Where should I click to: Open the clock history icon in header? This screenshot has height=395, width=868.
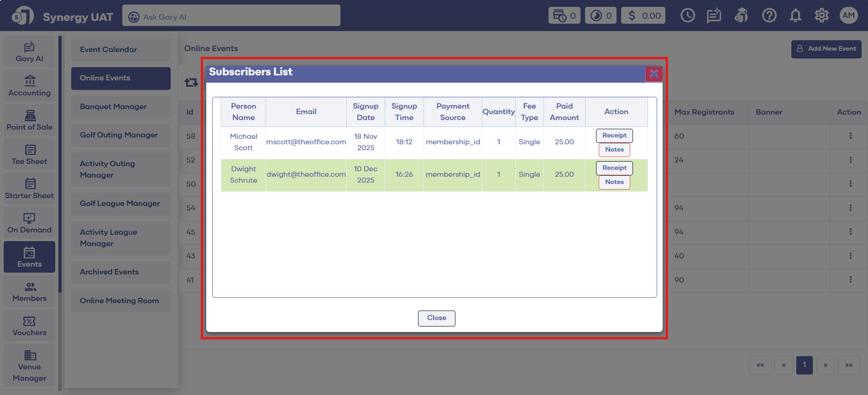coord(687,16)
